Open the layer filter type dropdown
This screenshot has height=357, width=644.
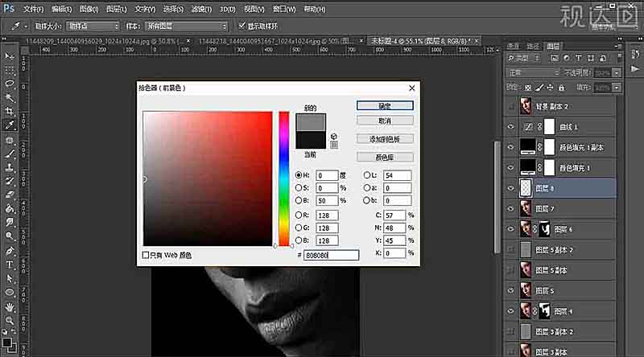tap(523, 58)
